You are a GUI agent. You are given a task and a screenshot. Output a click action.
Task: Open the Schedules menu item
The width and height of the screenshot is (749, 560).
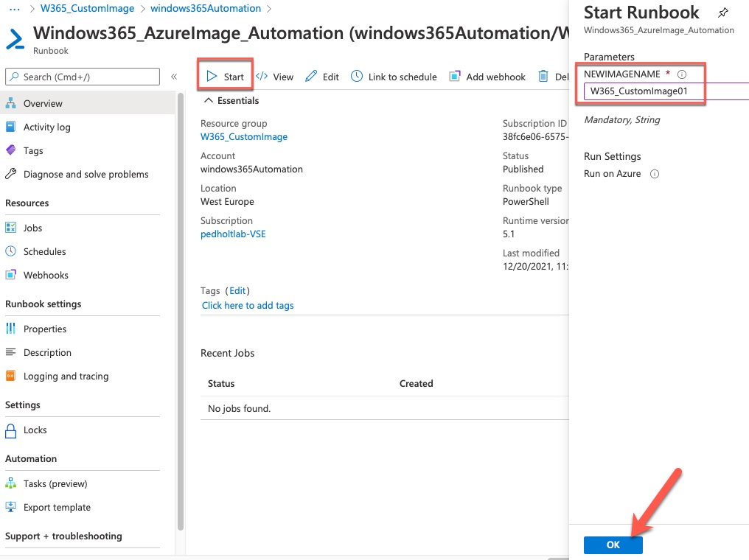click(88, 251)
